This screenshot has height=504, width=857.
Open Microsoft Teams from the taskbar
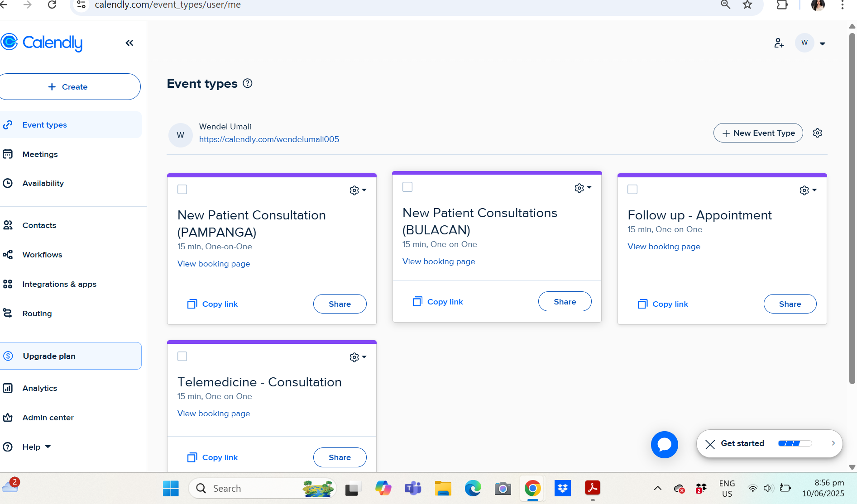(x=413, y=489)
